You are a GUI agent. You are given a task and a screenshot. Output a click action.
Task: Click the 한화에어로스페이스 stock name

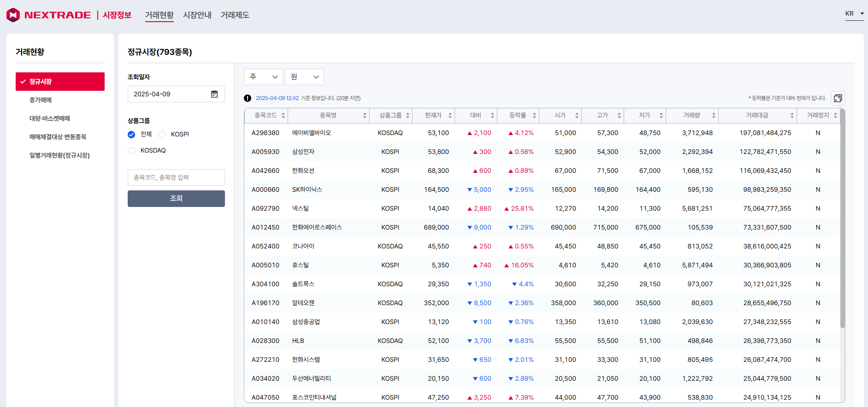pyautogui.click(x=317, y=227)
